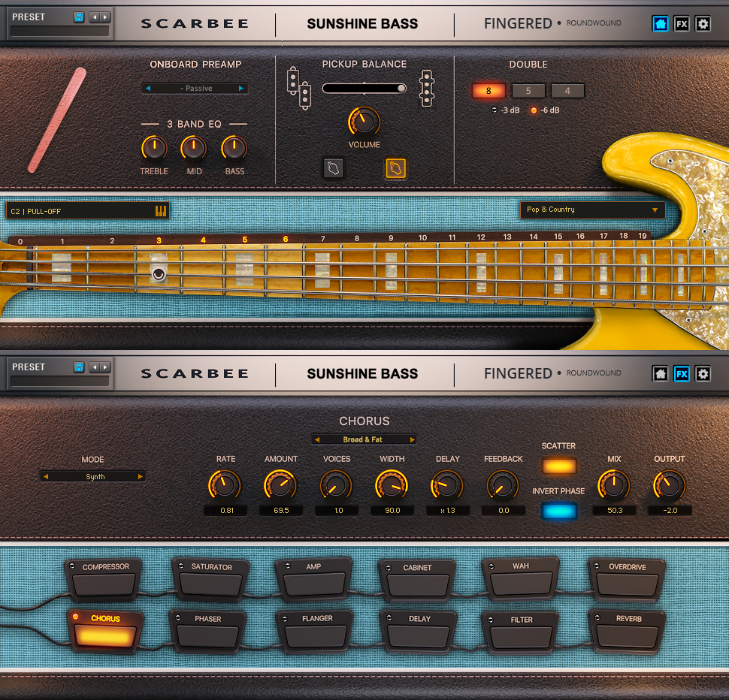This screenshot has height=700, width=729.
Task: Click the neck pickup icon beside Pickup Balance
Action: (298, 87)
